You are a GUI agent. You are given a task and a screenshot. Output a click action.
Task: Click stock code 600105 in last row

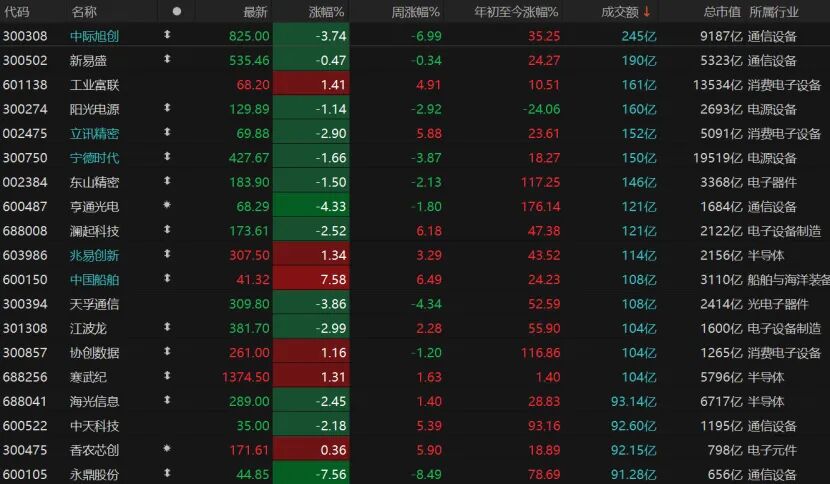tap(24, 475)
